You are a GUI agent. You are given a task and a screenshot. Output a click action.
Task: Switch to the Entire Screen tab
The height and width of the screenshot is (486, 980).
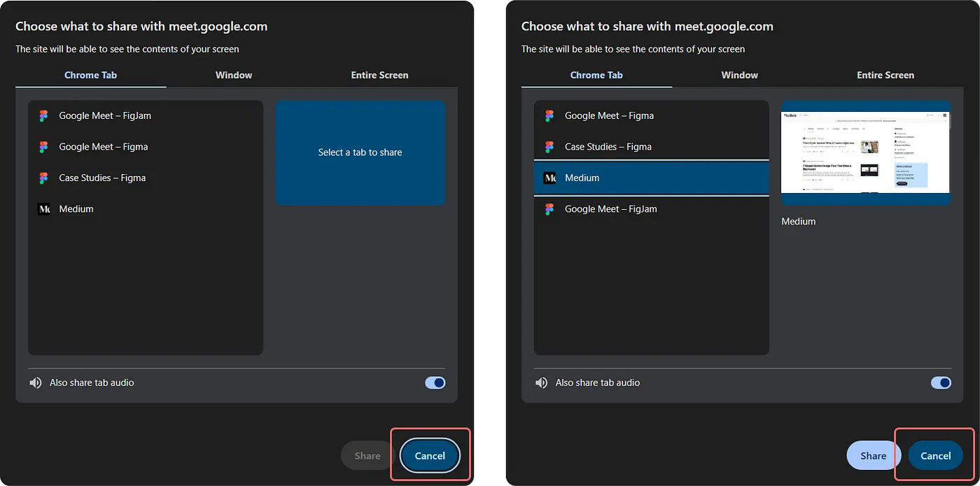[x=379, y=75]
